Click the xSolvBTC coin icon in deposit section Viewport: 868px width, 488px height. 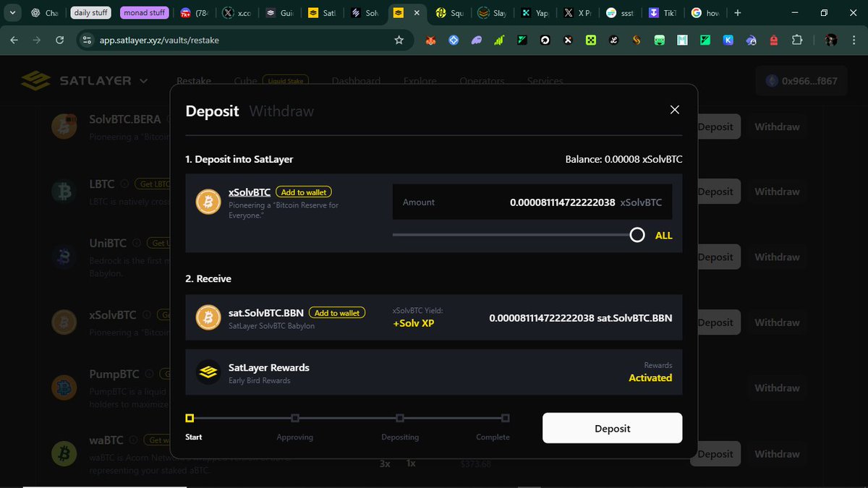tap(208, 202)
